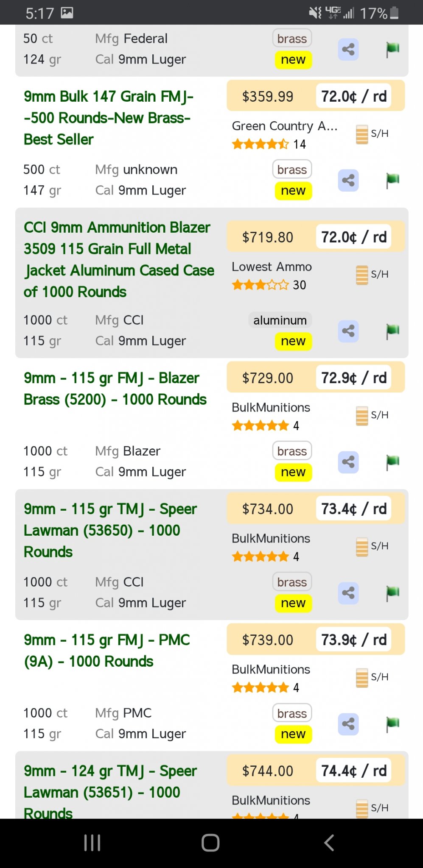Flag the 147 Grain bulk listing
Image resolution: width=423 pixels, height=868 pixels.
tap(392, 180)
